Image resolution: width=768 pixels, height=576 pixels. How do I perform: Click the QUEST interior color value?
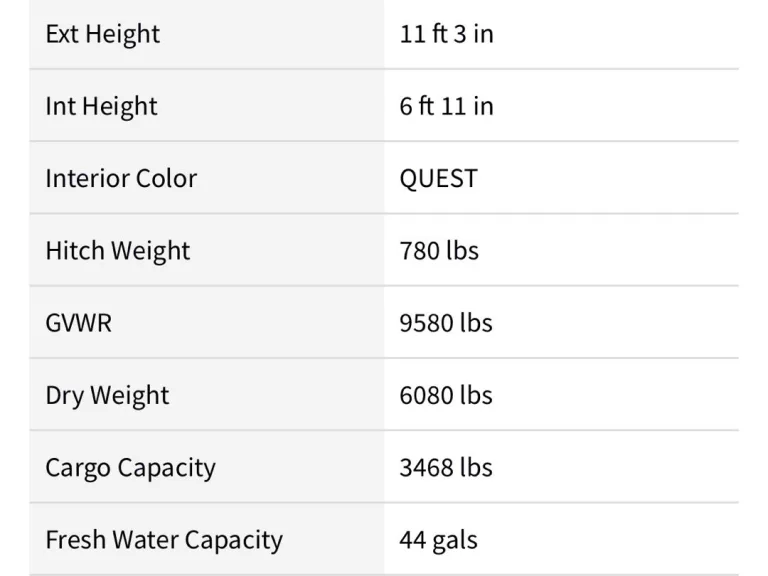pyautogui.click(x=438, y=178)
